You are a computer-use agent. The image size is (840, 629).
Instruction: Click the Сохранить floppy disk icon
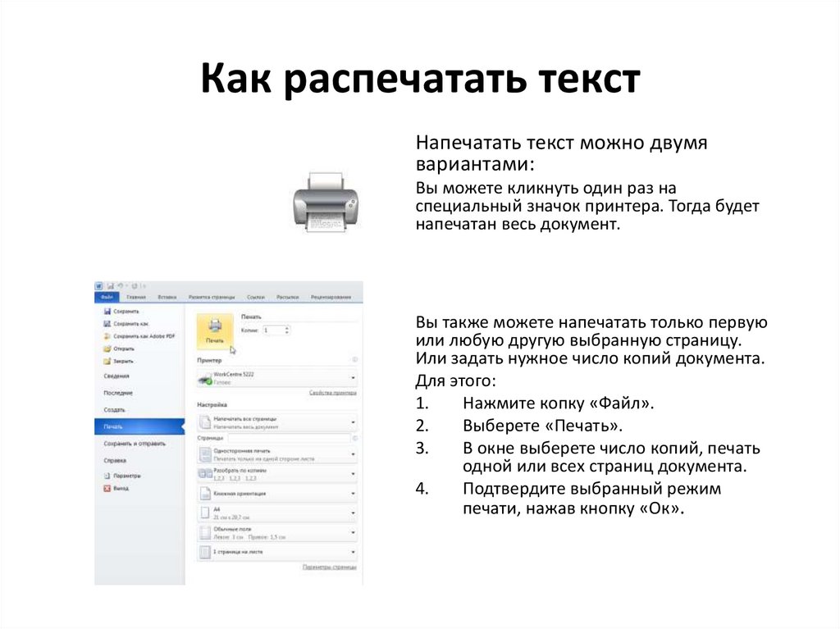pyautogui.click(x=107, y=312)
